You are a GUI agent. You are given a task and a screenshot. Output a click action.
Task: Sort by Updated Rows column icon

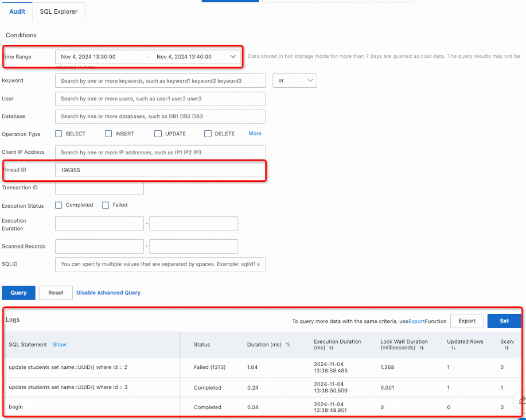pos(453,348)
